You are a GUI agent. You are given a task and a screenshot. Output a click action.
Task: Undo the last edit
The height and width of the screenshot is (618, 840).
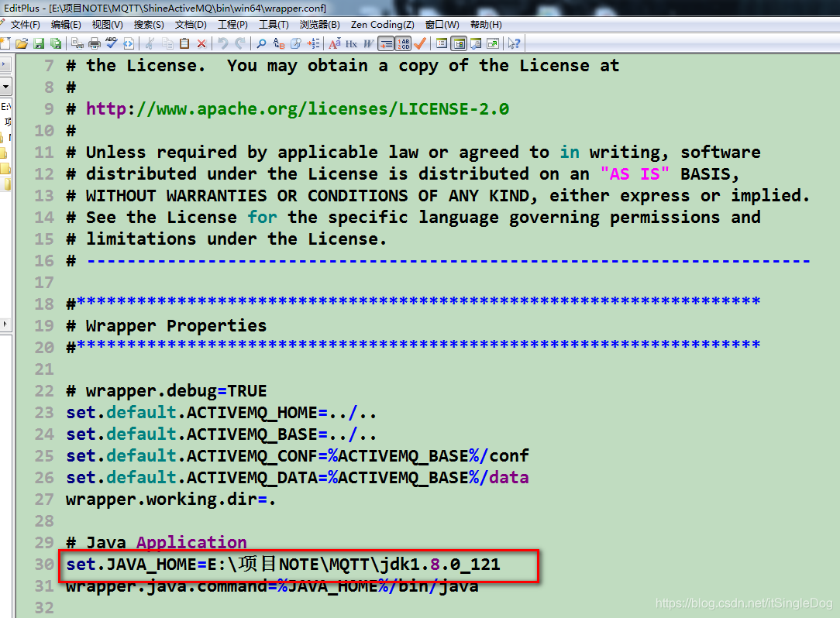pos(223,43)
